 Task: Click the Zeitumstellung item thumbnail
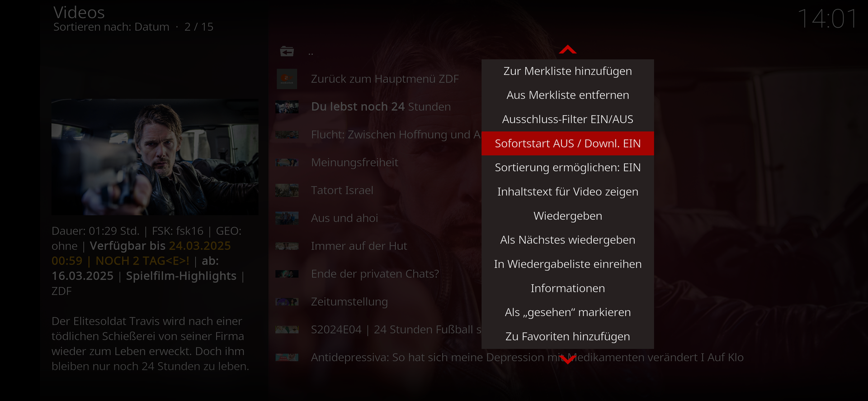pyautogui.click(x=287, y=301)
